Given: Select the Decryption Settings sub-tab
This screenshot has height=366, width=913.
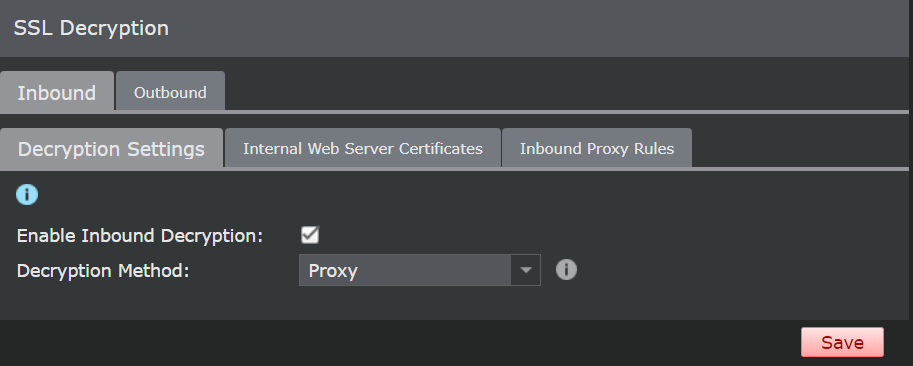Looking at the screenshot, I should coord(111,148).
